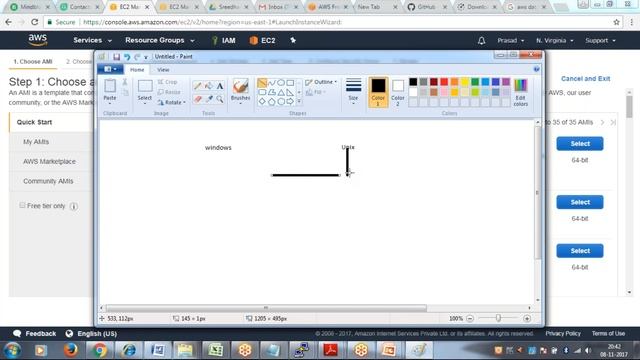
Task: Bookmark the page with the star icon
Action: tap(616, 22)
